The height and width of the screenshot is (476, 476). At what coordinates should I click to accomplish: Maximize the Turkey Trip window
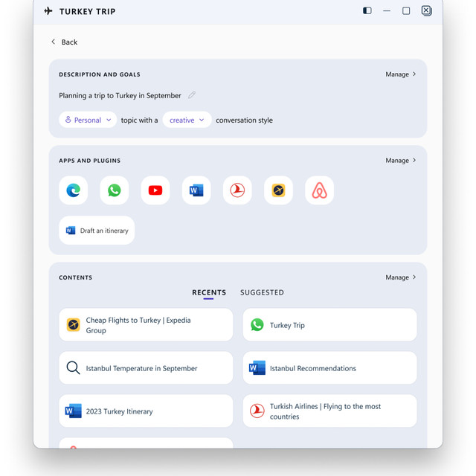[x=406, y=11]
